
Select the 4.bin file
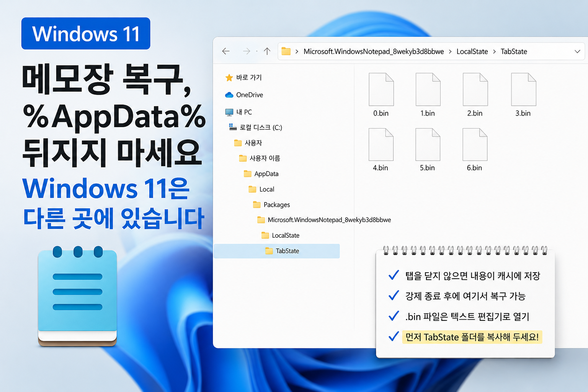pyautogui.click(x=381, y=150)
